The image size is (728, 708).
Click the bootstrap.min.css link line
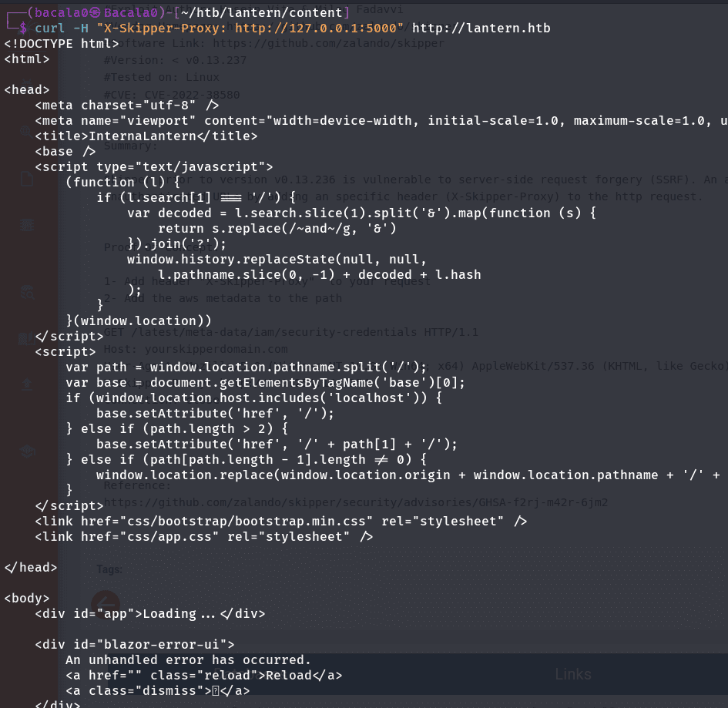tap(281, 522)
